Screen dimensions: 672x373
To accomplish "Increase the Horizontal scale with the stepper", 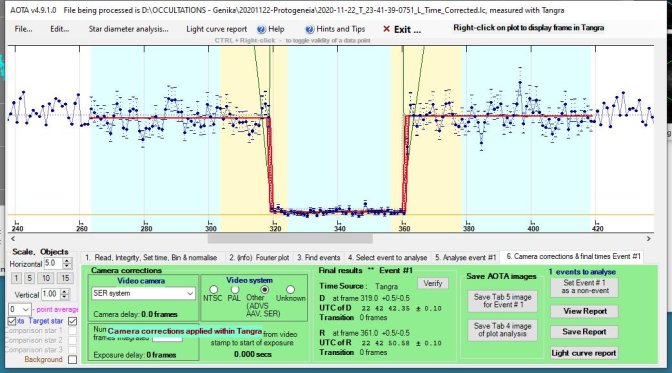I will pos(67,261).
